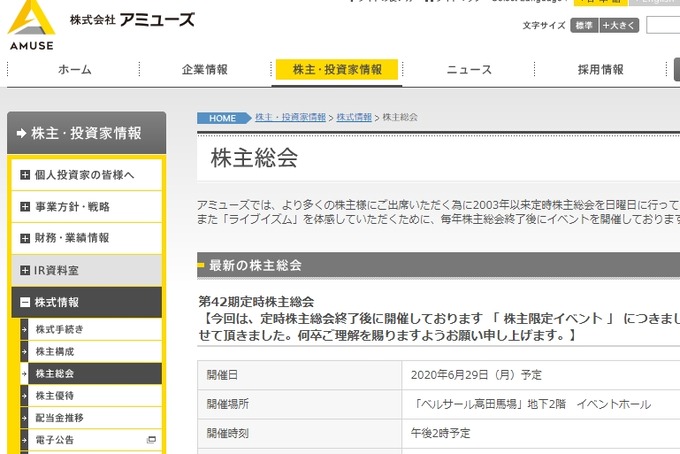
Task: Click the 株式会社アミューズ company name
Action: tap(132, 20)
